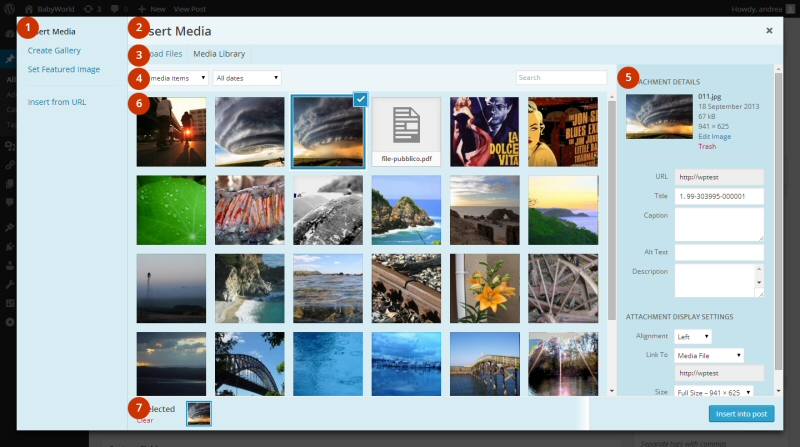The width and height of the screenshot is (800, 447).
Task: Click Insert into post button
Action: 741,414
